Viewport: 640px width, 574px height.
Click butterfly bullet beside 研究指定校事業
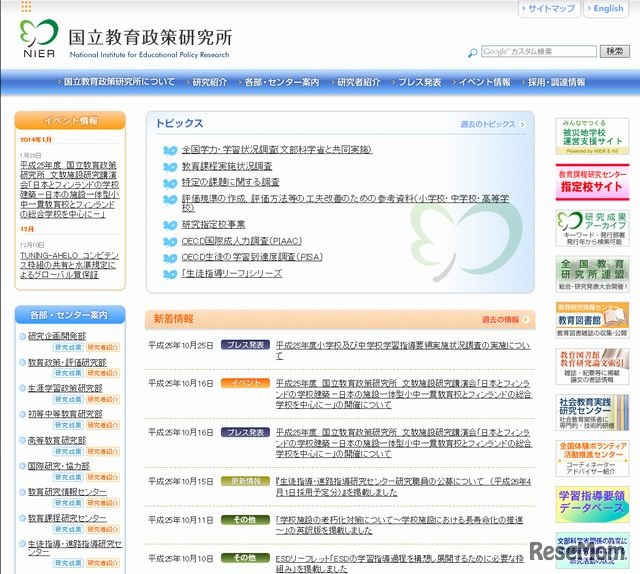click(x=170, y=225)
